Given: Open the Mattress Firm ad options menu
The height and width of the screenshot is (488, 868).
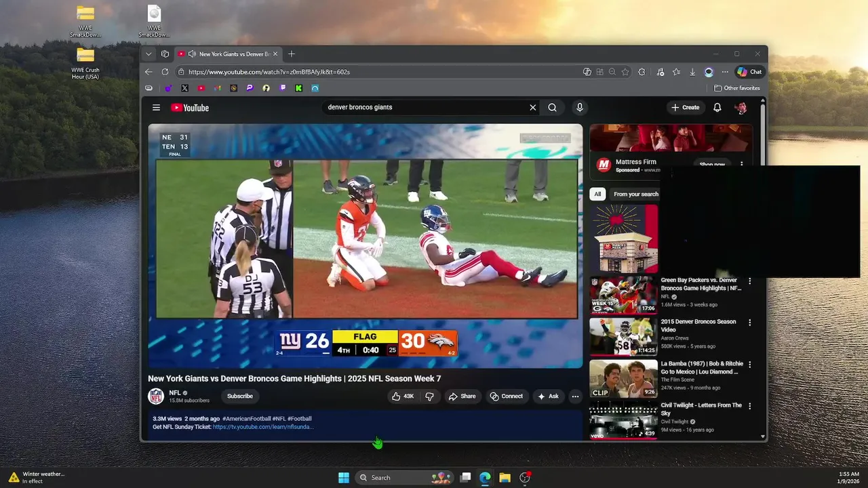Looking at the screenshot, I should tap(741, 164).
